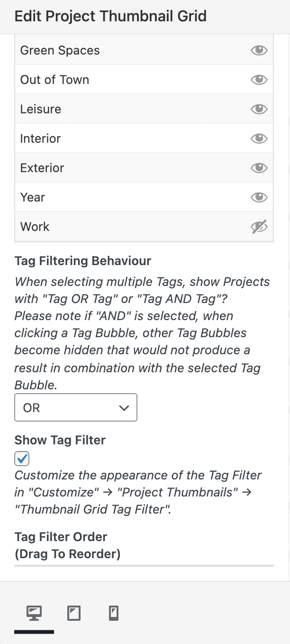Show the hidden Work tag
The height and width of the screenshot is (644, 290).
pyautogui.click(x=259, y=227)
